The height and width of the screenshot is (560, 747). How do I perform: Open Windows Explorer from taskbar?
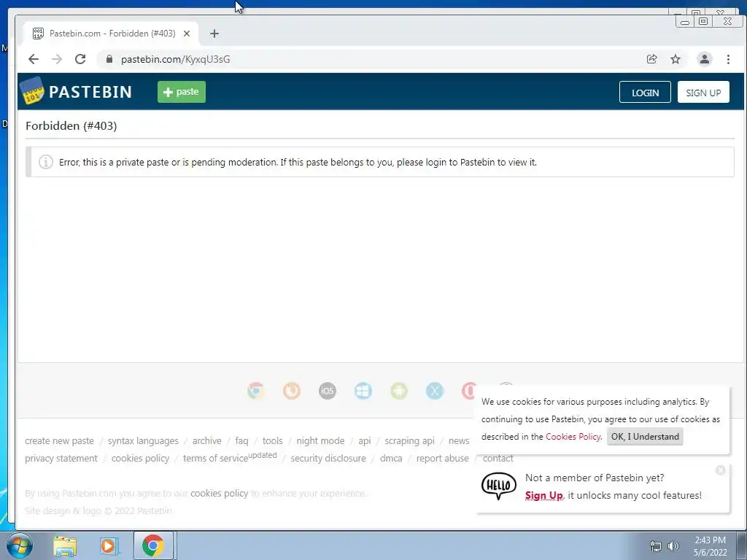65,546
